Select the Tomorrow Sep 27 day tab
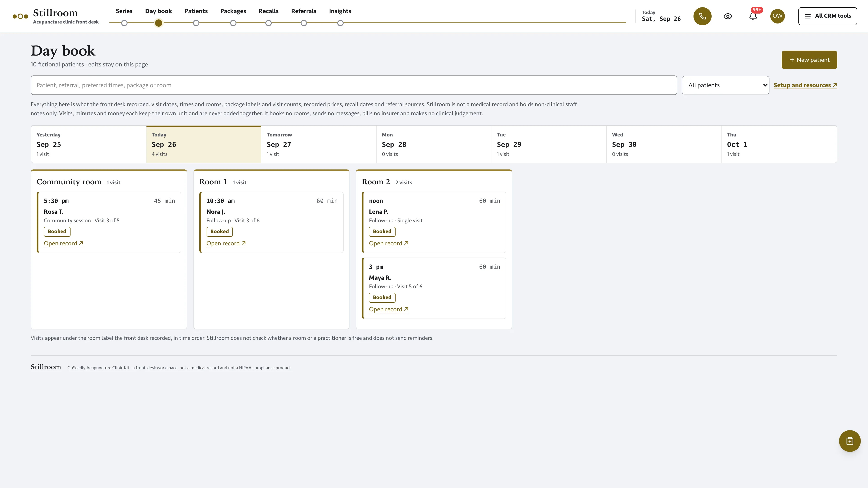 click(x=318, y=145)
